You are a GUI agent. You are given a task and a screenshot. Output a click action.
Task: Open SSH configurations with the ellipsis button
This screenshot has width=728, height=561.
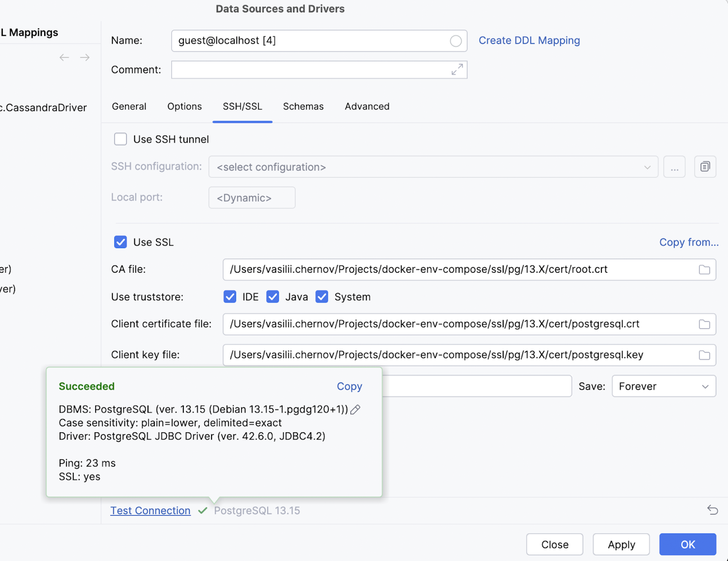pos(675,167)
